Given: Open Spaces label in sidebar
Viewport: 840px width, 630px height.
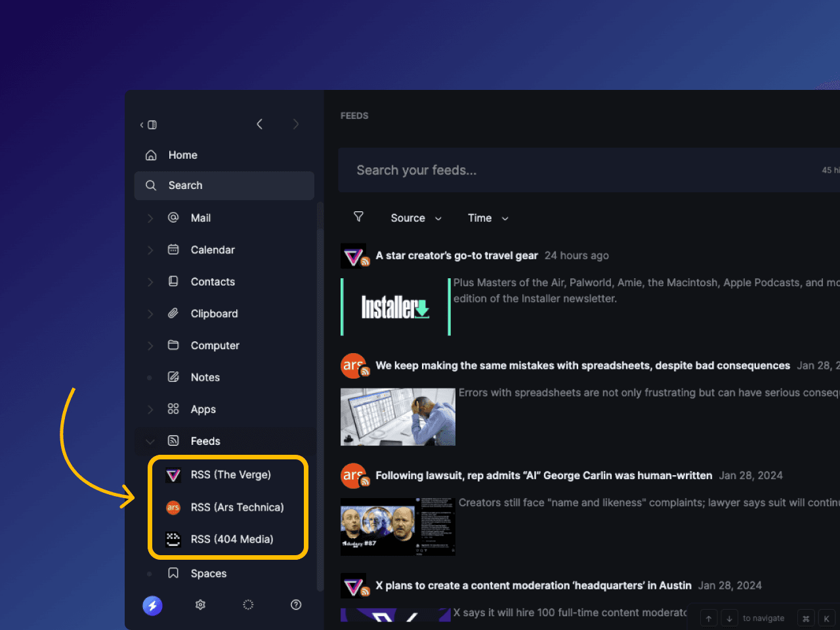Looking at the screenshot, I should (209, 574).
